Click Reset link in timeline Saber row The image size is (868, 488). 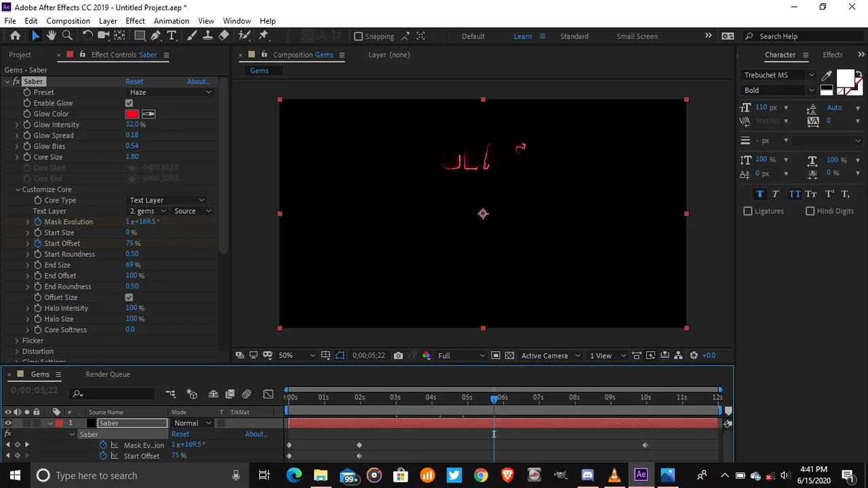180,434
